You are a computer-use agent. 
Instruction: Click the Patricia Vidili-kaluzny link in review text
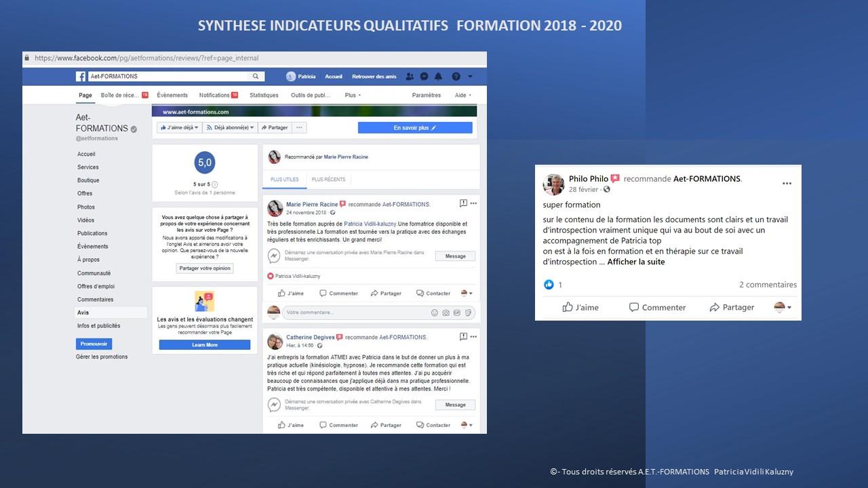tap(370, 224)
